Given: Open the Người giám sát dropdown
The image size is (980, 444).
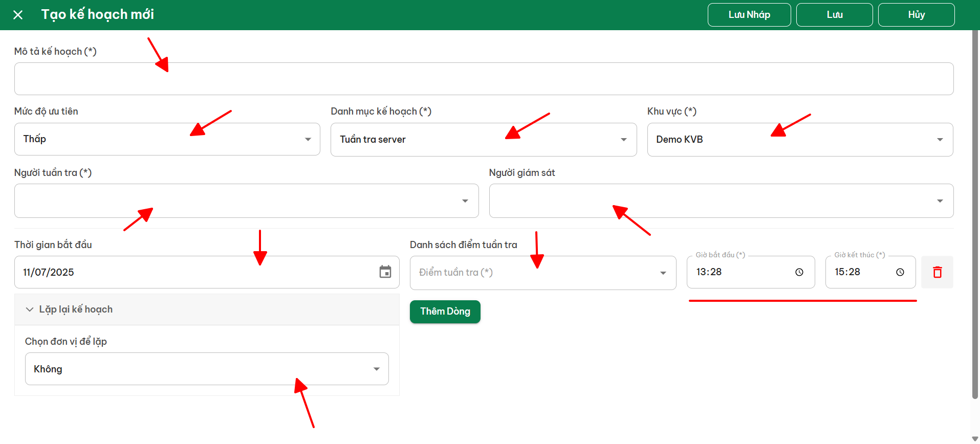Looking at the screenshot, I should 721,201.
